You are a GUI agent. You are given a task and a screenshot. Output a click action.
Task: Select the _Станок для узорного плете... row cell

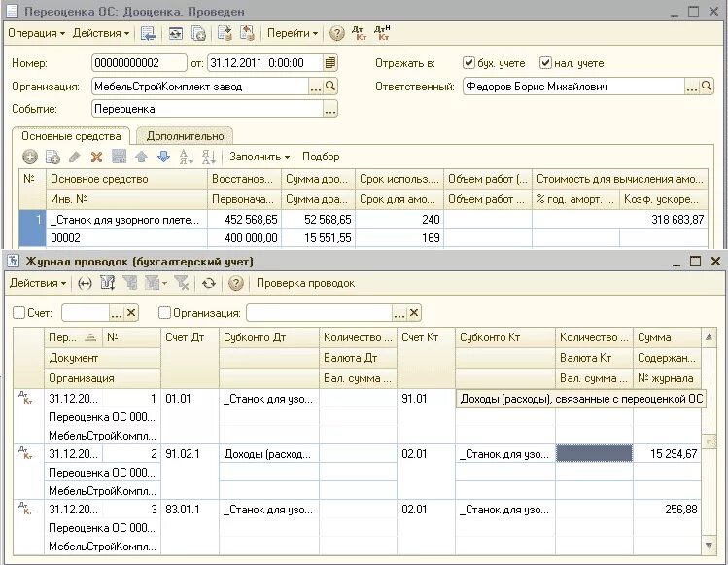coord(126,220)
